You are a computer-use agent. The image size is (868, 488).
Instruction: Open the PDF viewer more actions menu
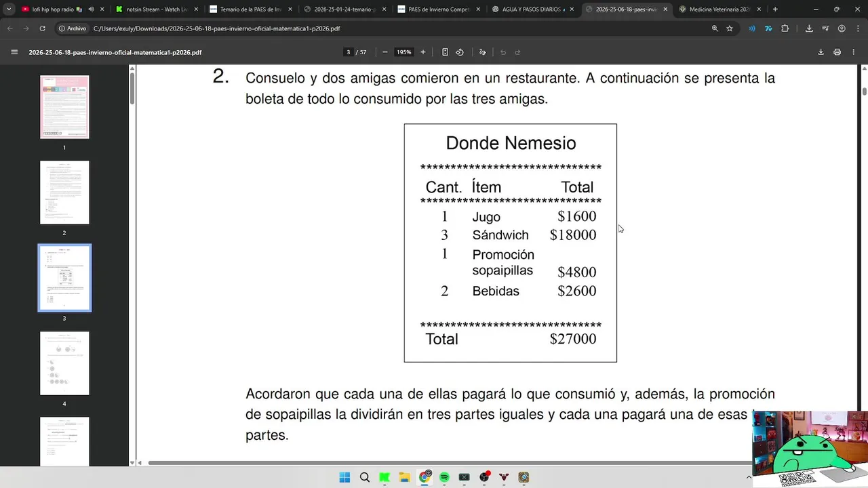pos(853,52)
